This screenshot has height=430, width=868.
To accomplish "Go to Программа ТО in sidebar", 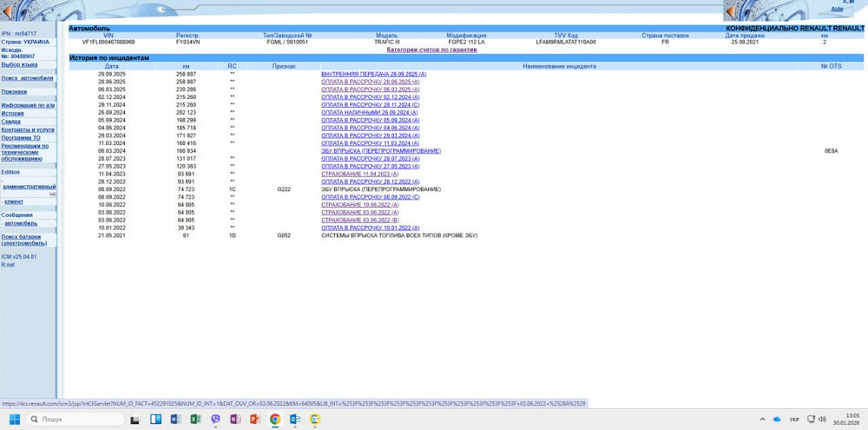I will pyautogui.click(x=21, y=137).
